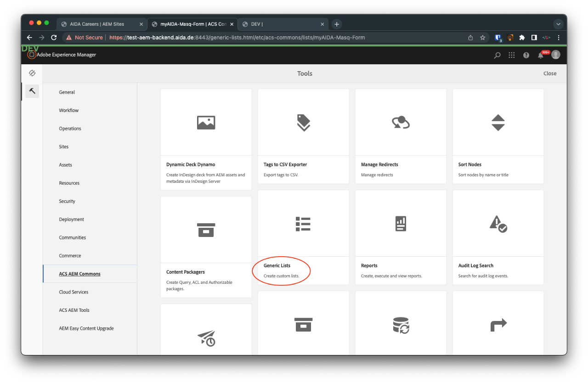Select the Tools hammer icon in sidebar
The height and width of the screenshot is (383, 588).
tap(32, 91)
